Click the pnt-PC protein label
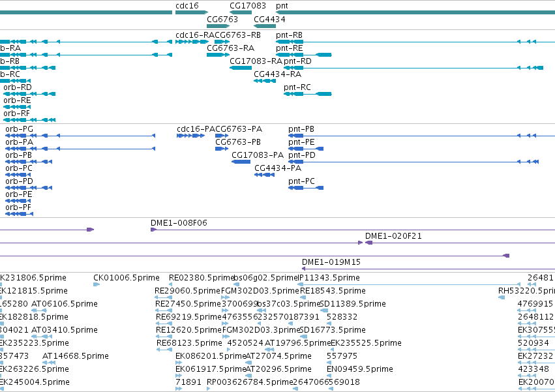This screenshot has width=555, height=392. point(301,181)
